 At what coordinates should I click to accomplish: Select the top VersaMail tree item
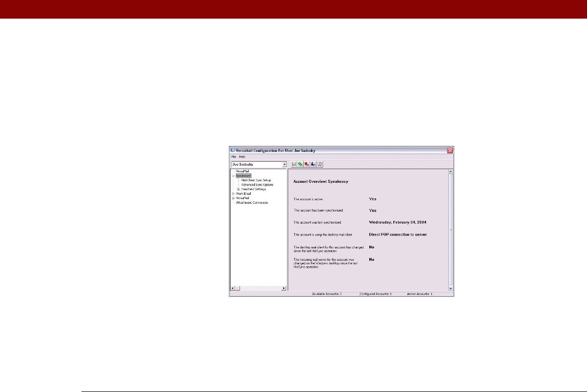coord(242,171)
